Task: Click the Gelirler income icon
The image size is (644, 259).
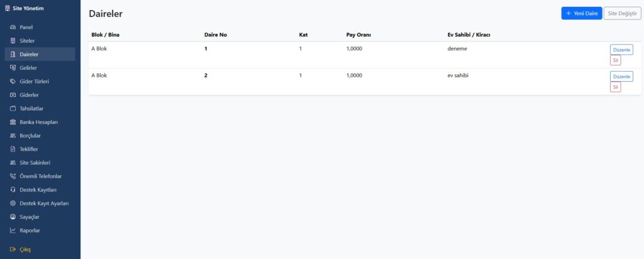Action: [13, 68]
